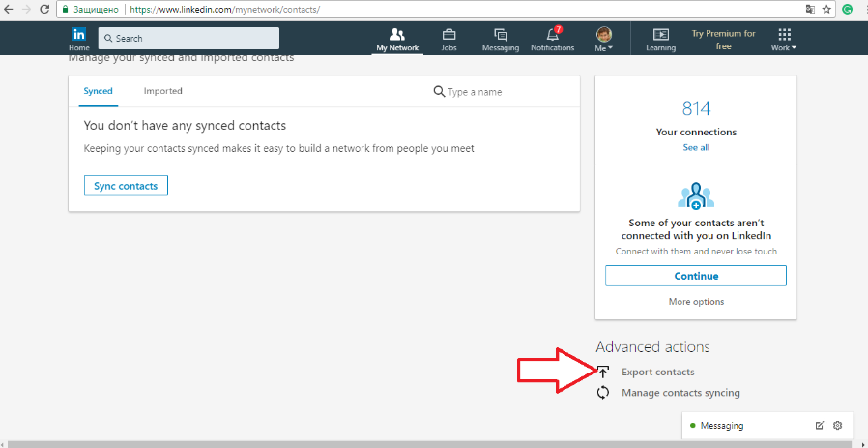Open More options link

point(696,302)
